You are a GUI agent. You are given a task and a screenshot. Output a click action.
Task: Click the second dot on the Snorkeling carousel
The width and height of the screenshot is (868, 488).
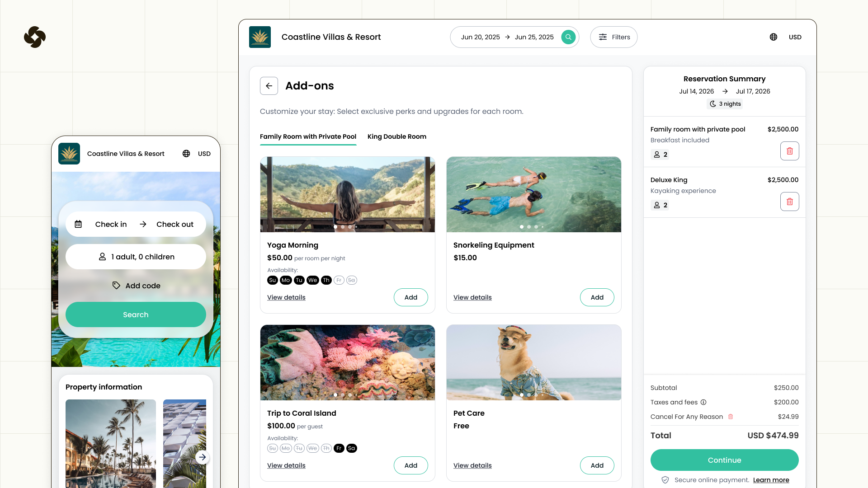coord(528,227)
